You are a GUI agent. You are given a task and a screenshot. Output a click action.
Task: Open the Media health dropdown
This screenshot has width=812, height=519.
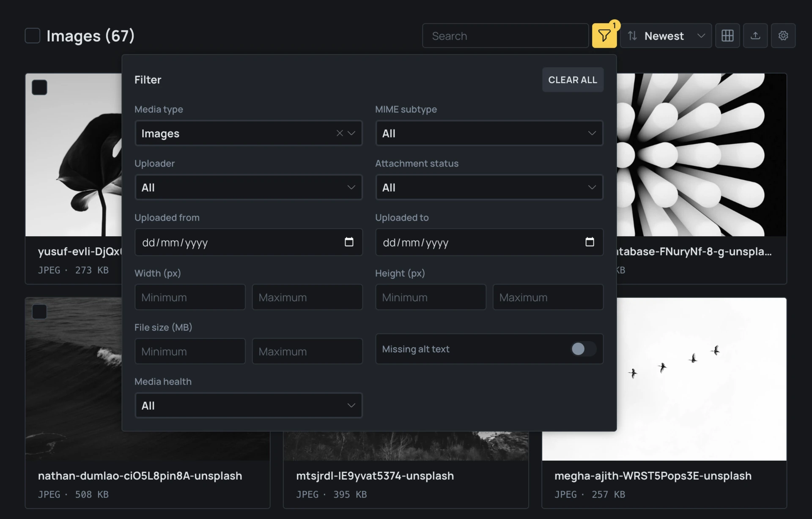[x=248, y=405]
